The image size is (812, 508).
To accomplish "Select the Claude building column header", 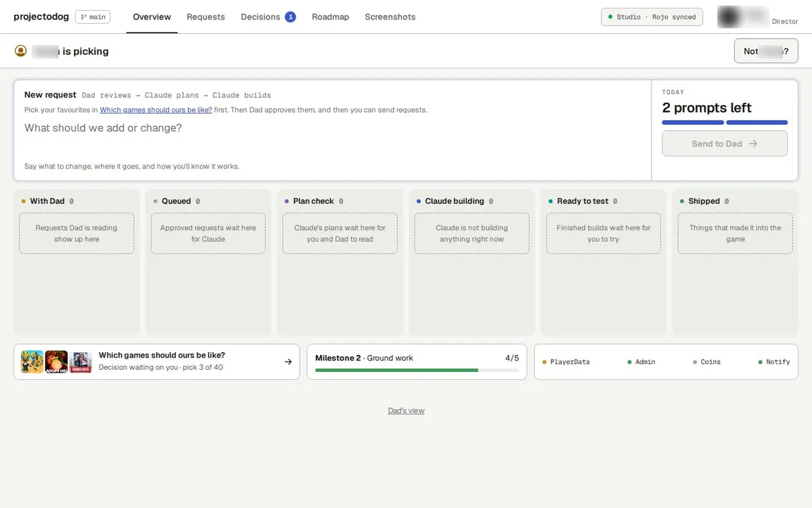I will (x=454, y=201).
